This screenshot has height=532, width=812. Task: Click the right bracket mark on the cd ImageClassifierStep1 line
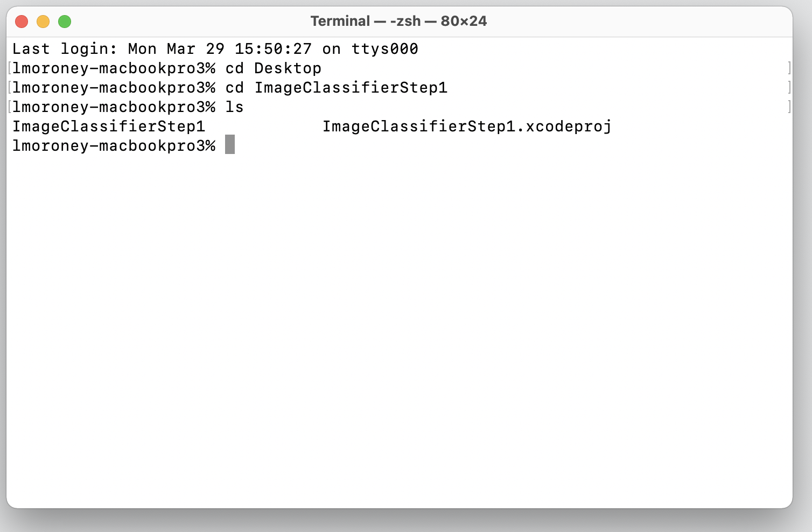pyautogui.click(x=789, y=87)
